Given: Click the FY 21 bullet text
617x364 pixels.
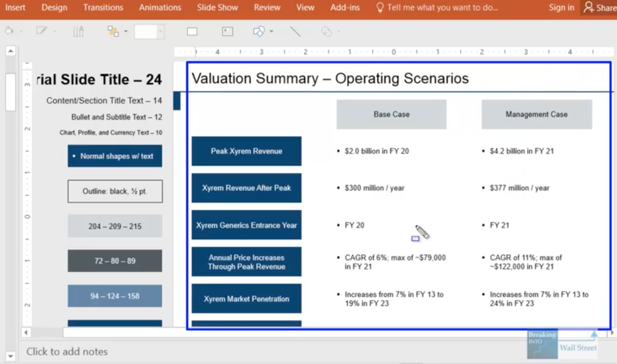Looking at the screenshot, I should (499, 225).
